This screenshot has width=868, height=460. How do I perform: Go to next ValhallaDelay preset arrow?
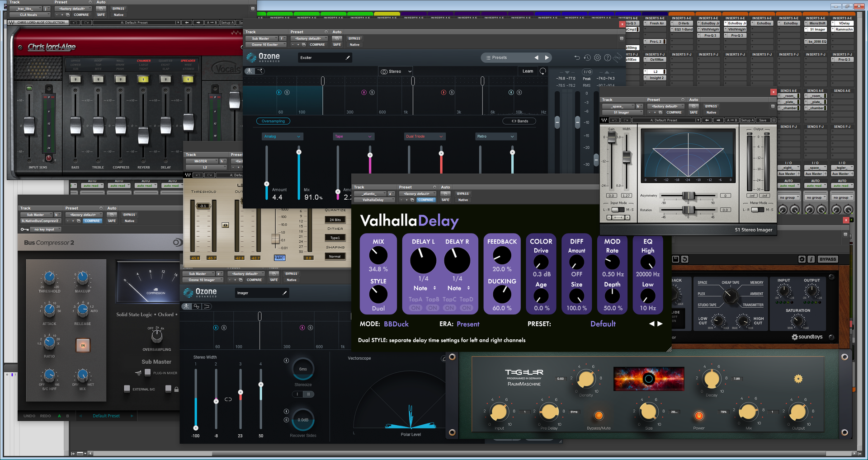[660, 324]
